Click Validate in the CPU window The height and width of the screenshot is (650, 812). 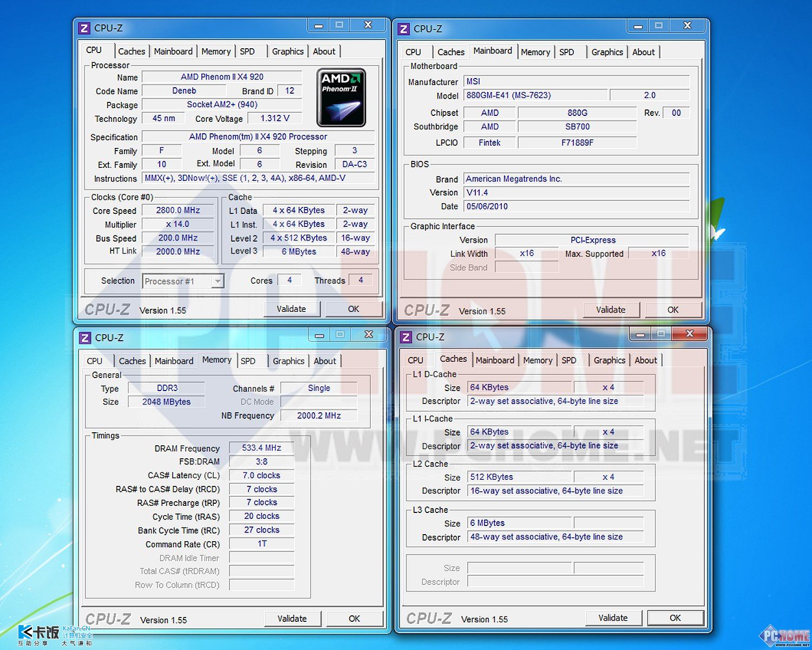tap(291, 309)
